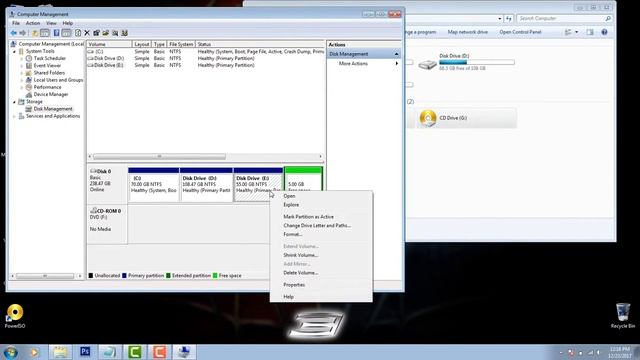The width and height of the screenshot is (640, 360).
Task: Click the File System column header
Action: 181,44
